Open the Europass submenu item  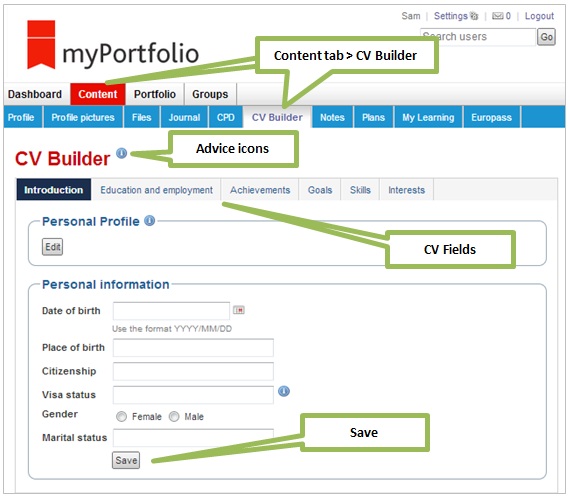491,117
